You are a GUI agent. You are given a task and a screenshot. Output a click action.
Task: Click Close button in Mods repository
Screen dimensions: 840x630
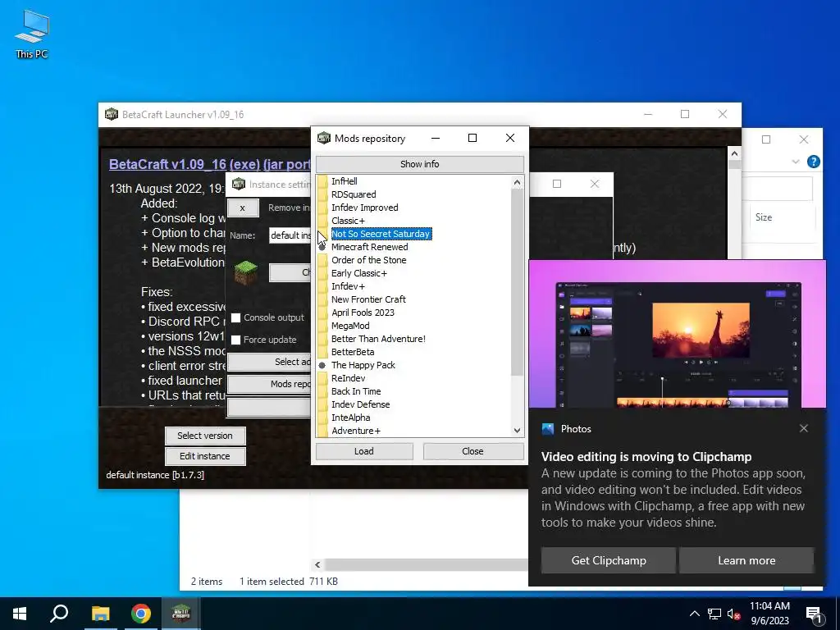[x=472, y=451]
